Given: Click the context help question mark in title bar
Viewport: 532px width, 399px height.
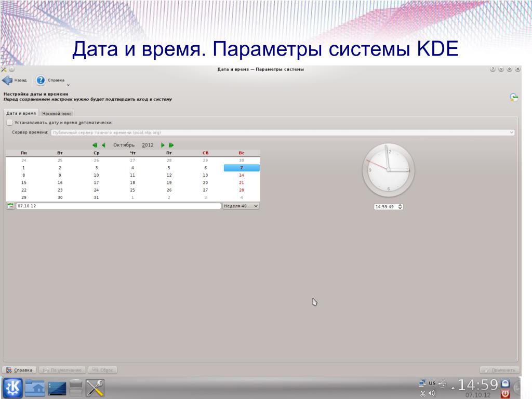Looking at the screenshot, I should [x=493, y=69].
